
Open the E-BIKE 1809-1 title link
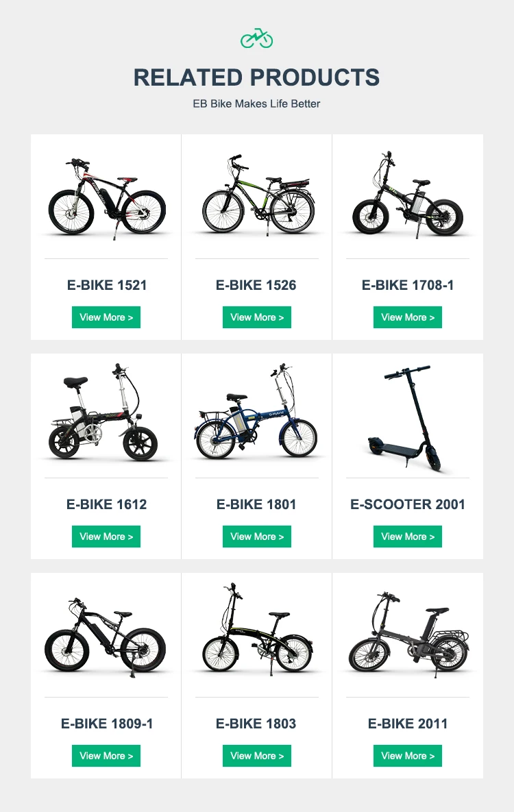[x=107, y=724]
